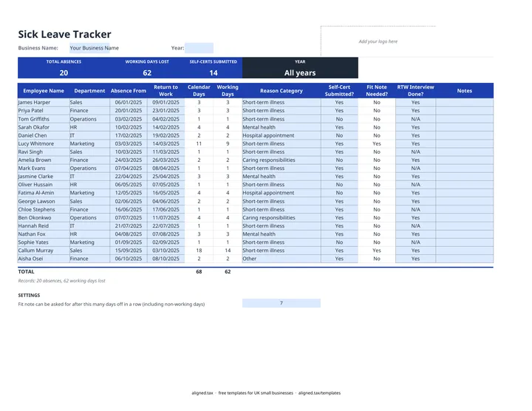This screenshot has width=532, height=411.
Task: Click the 'Self-Cert Submitted?' column header
Action: tap(339, 91)
